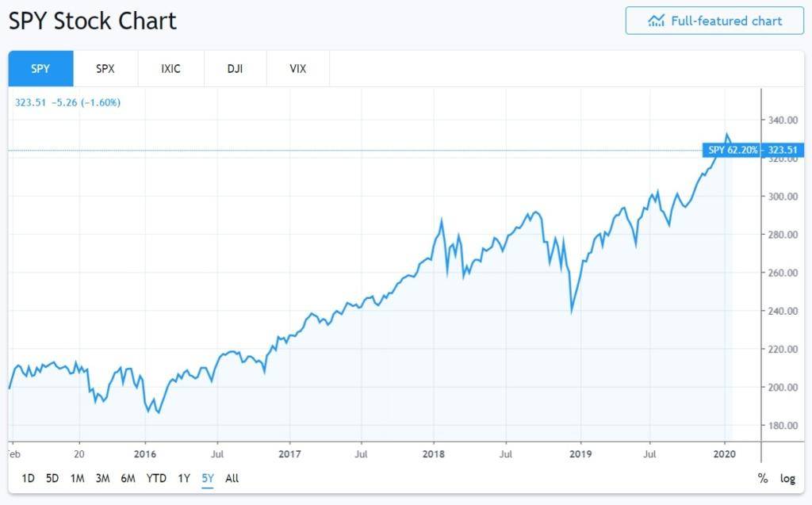
Task: Click the SPY 62.20% price label
Action: click(x=731, y=150)
